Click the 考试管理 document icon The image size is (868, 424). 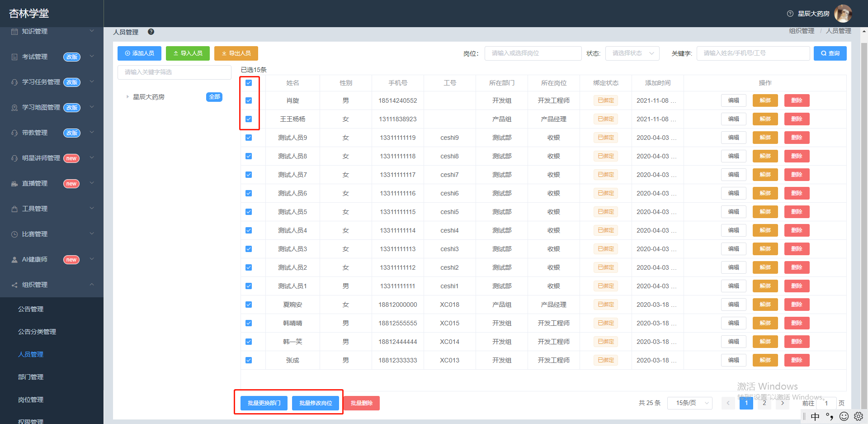(14, 57)
